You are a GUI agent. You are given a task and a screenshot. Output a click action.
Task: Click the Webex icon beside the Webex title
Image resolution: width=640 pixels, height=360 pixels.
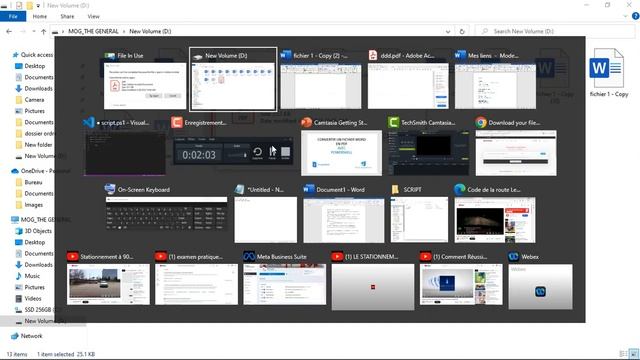tap(513, 256)
